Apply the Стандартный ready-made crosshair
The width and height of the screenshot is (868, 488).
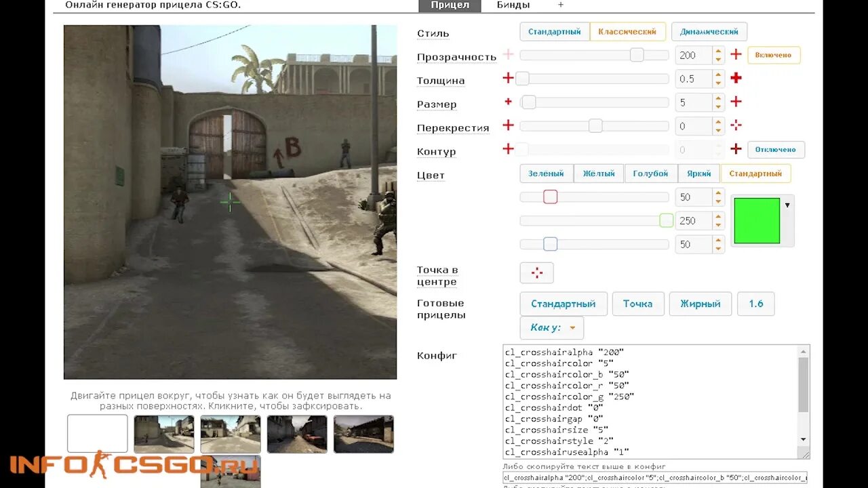[x=563, y=304]
